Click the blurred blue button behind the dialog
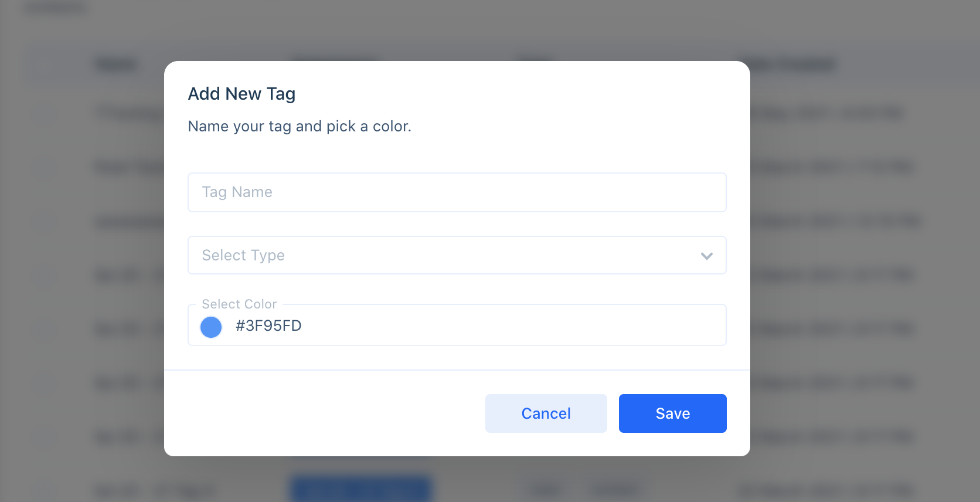The height and width of the screenshot is (502, 980). pyautogui.click(x=361, y=489)
